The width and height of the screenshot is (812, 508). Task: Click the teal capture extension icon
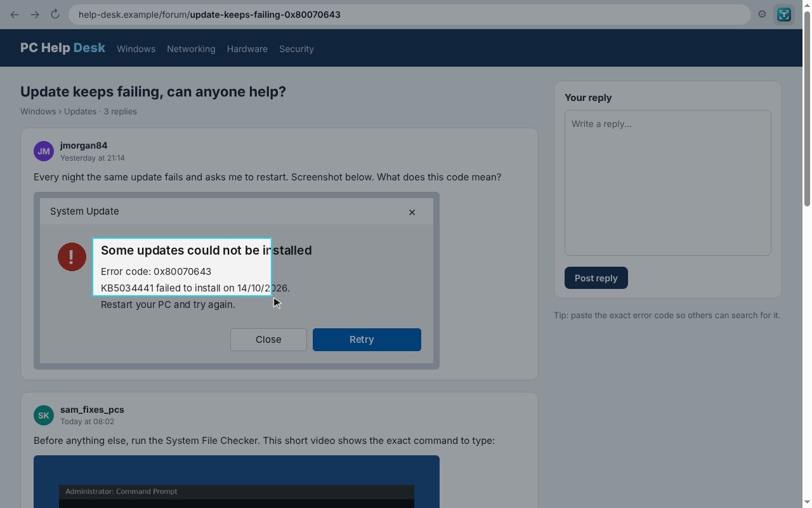[784, 15]
